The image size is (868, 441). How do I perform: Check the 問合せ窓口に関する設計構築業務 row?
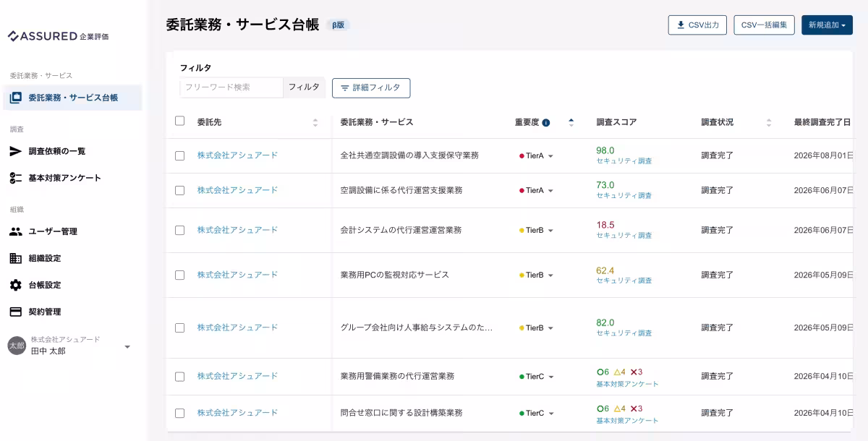(179, 414)
